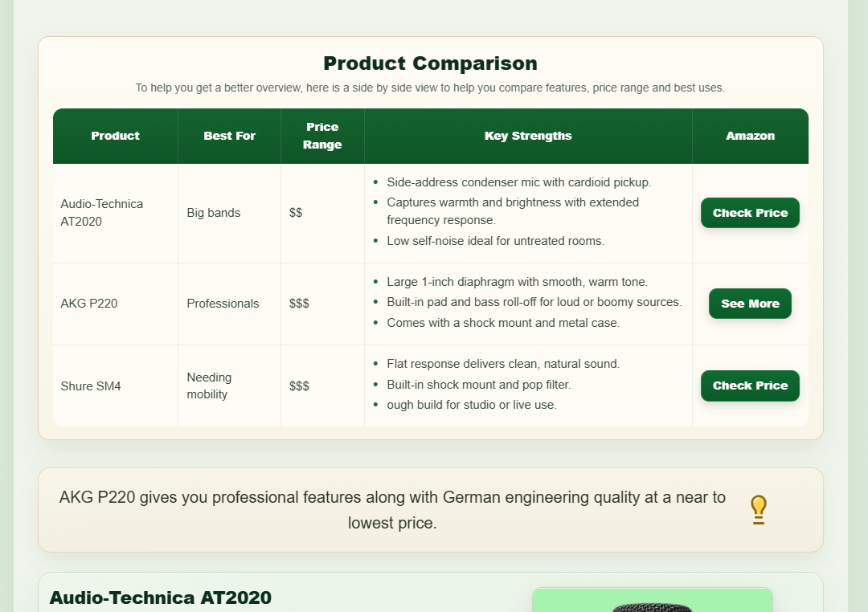Click the Product column header

tap(115, 136)
